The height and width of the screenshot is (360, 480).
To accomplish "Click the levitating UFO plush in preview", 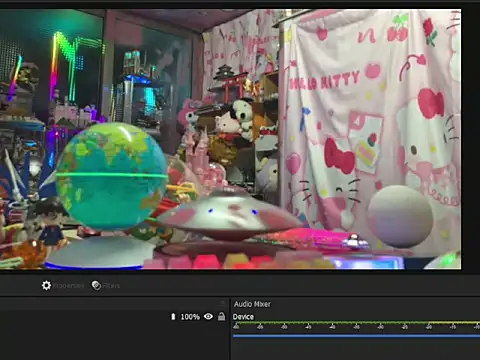I will (230, 215).
